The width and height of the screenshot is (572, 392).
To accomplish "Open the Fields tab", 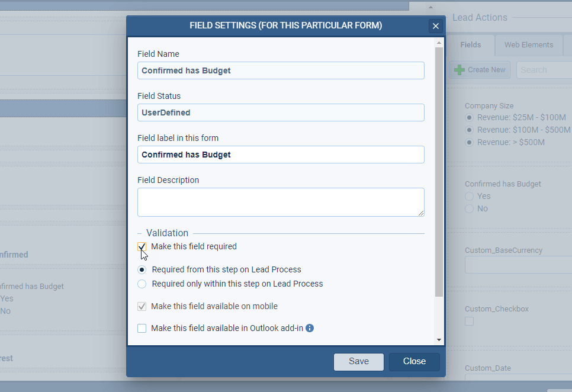I will pos(471,45).
